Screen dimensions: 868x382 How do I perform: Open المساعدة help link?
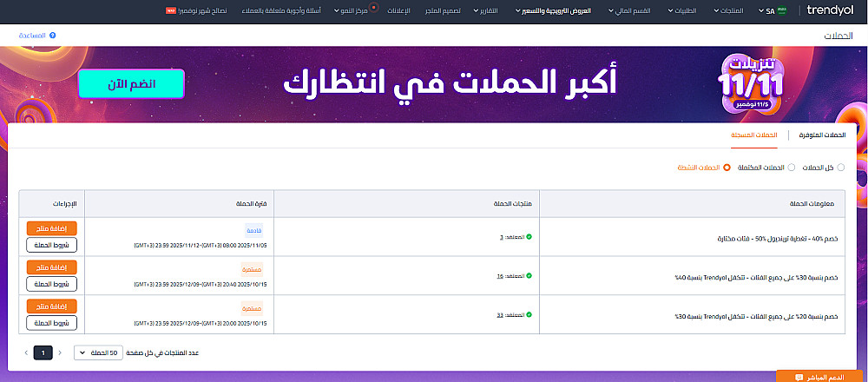coord(32,35)
